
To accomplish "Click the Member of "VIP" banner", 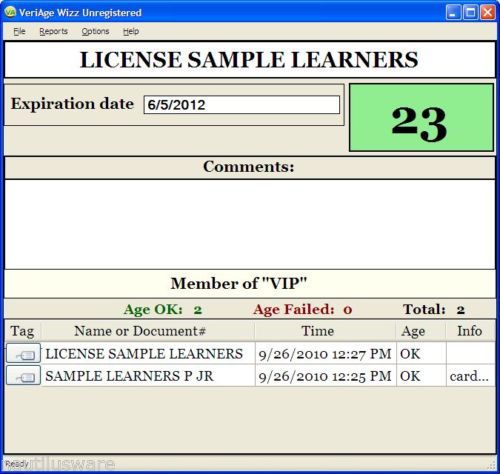I will [250, 284].
